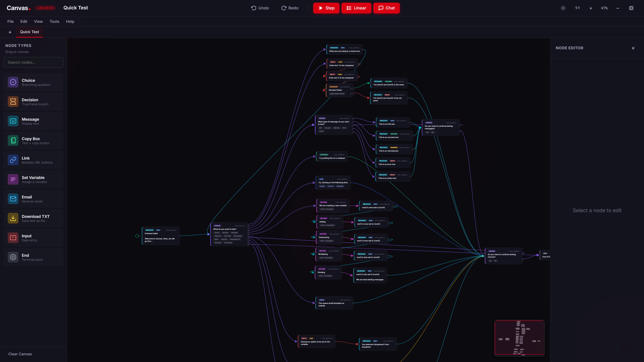Select the Download TXT node icon

(13, 218)
